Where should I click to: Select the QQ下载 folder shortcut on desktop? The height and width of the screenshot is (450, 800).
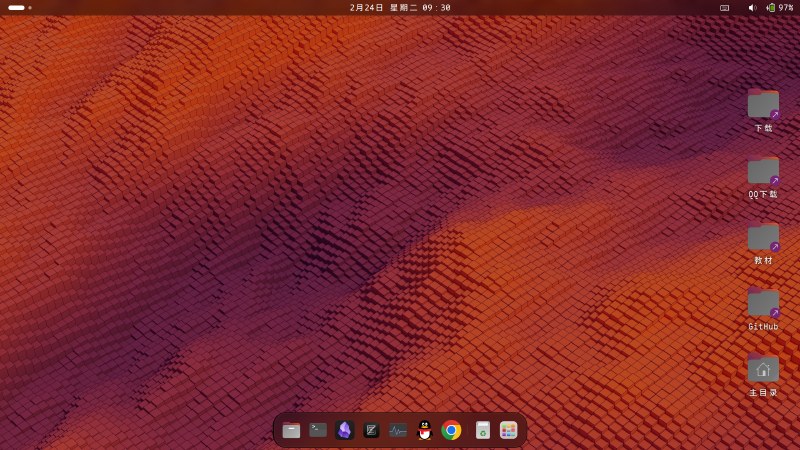[x=763, y=177]
